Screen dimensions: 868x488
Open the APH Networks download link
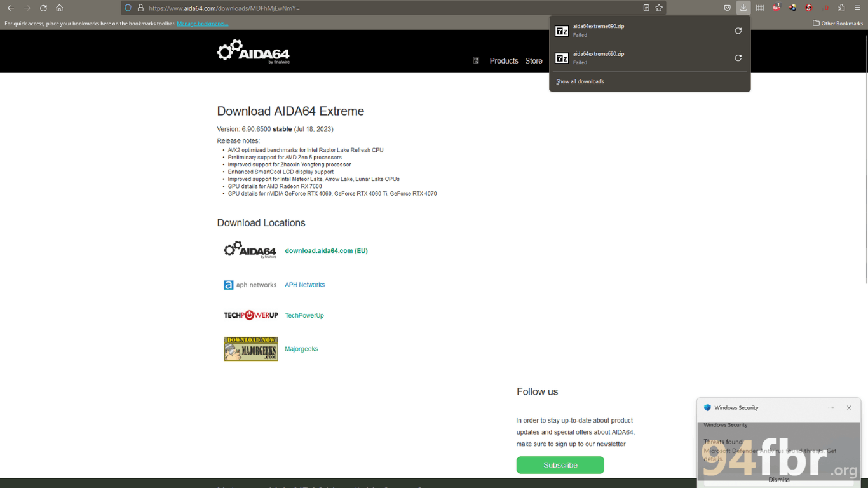pos(304,285)
